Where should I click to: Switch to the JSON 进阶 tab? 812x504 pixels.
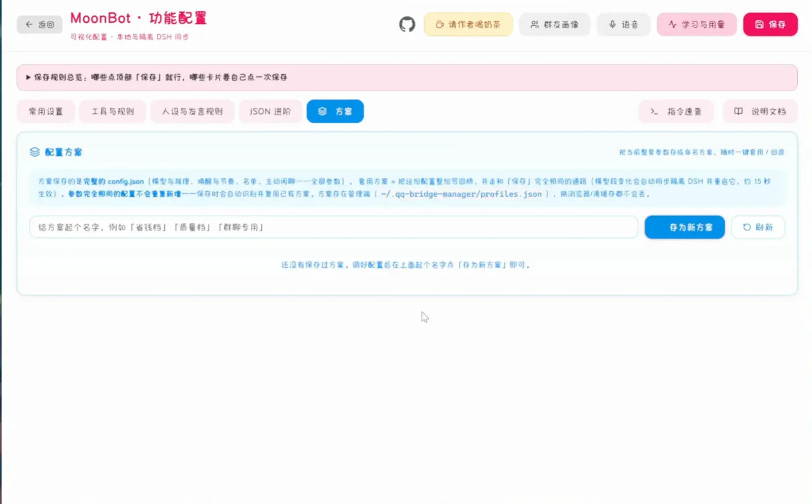pyautogui.click(x=270, y=112)
